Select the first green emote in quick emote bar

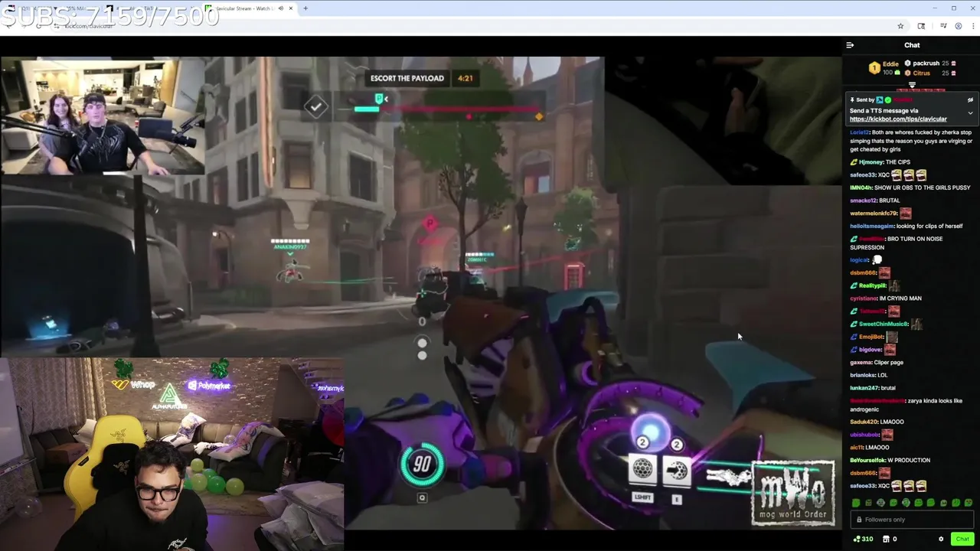[x=856, y=503]
